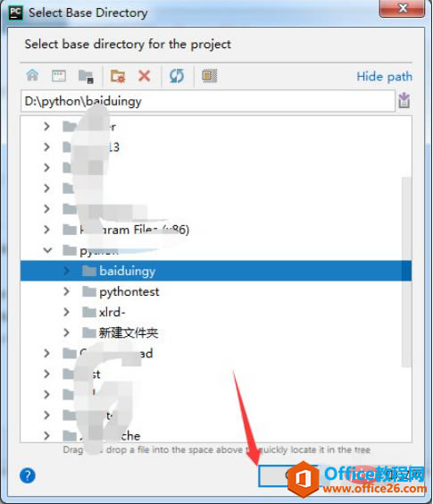Click the vertical scrollbar in tree
Viewport: 433px width, 504px height.
tap(406, 272)
